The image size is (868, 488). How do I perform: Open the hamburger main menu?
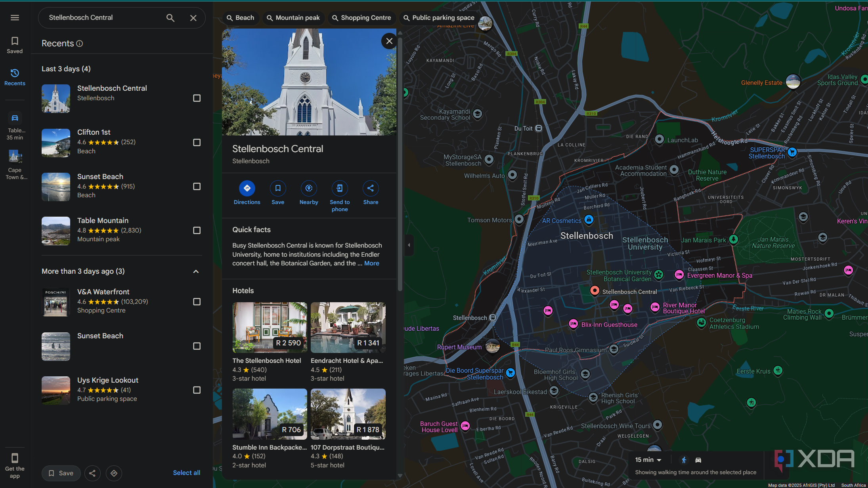click(x=15, y=18)
